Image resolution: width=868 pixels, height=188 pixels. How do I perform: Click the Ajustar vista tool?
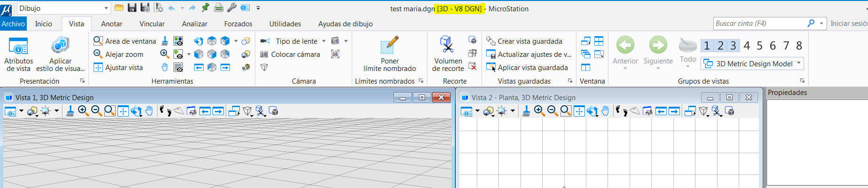pos(118,68)
